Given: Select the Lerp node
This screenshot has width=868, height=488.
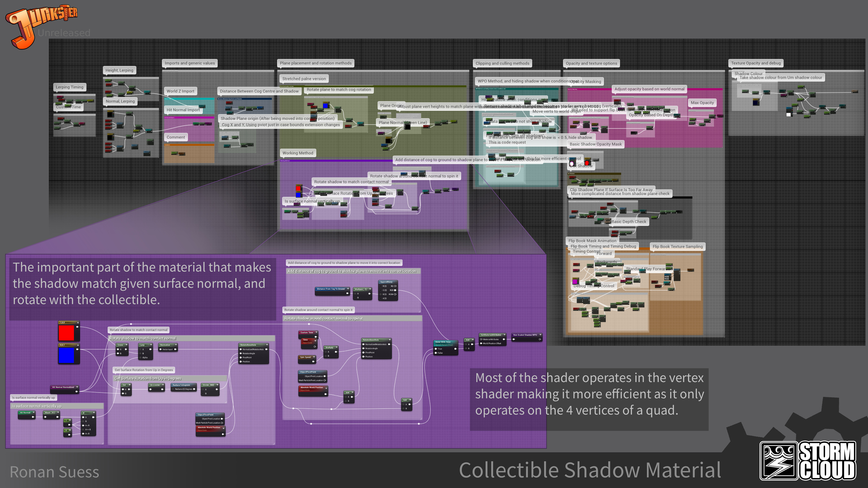Looking at the screenshot, I should (x=142, y=345).
